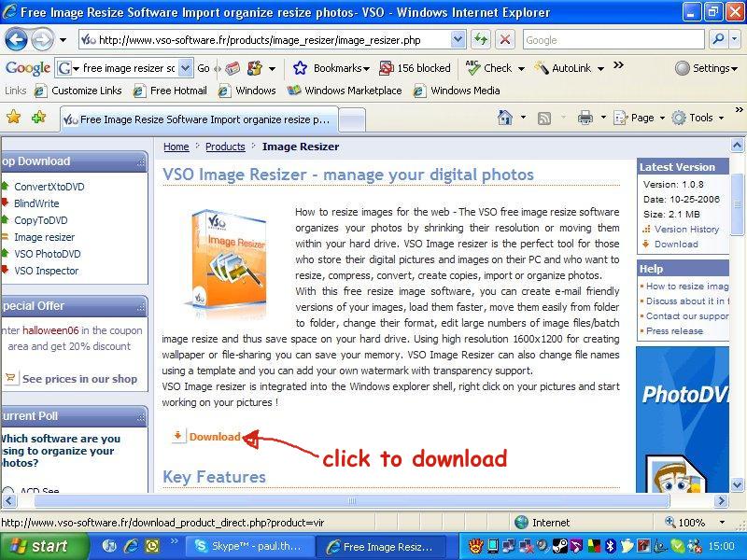Open the AutoLink dropdown arrow
The height and width of the screenshot is (560, 747).
600,68
